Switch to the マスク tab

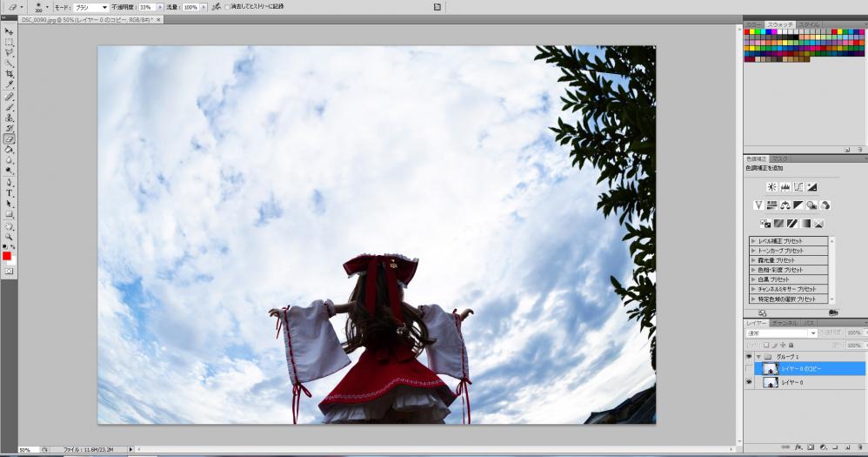[779, 159]
